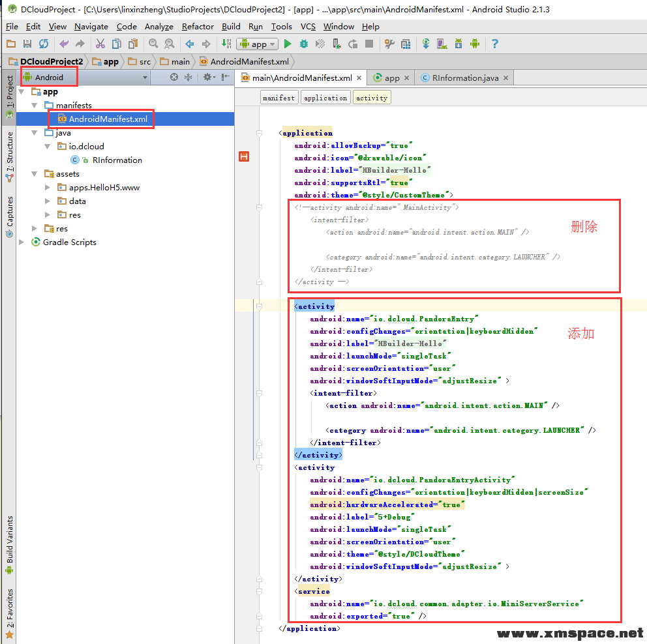The width and height of the screenshot is (647, 644).
Task: Open the Android Device Monitor icon
Action: [475, 44]
